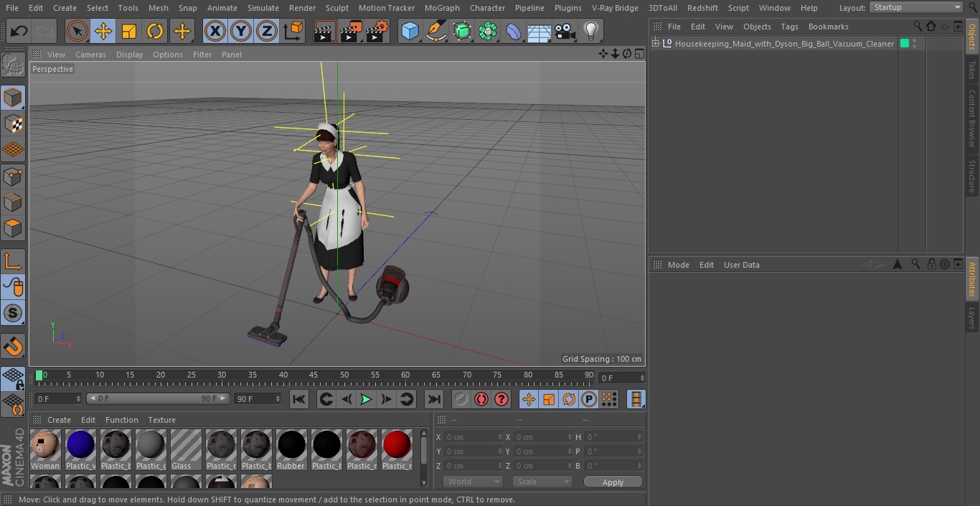The image size is (980, 506).
Task: Toggle object visibility dots in Objects manager
Action: click(x=914, y=44)
